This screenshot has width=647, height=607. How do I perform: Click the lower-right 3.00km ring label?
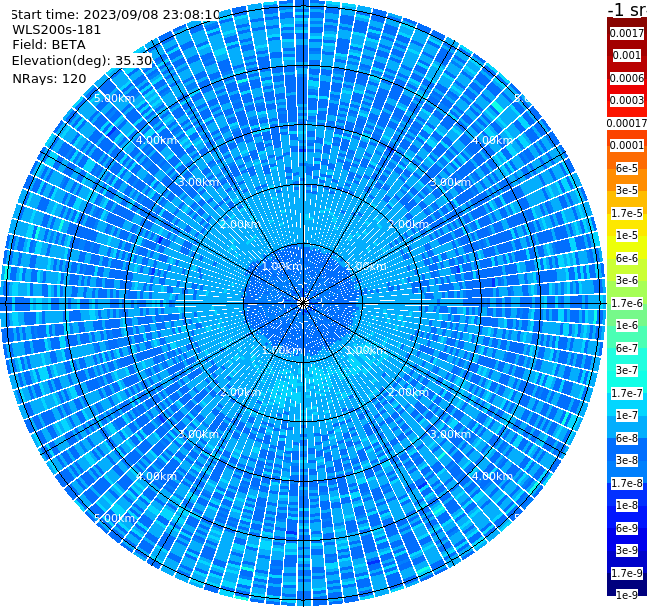pyautogui.click(x=450, y=434)
